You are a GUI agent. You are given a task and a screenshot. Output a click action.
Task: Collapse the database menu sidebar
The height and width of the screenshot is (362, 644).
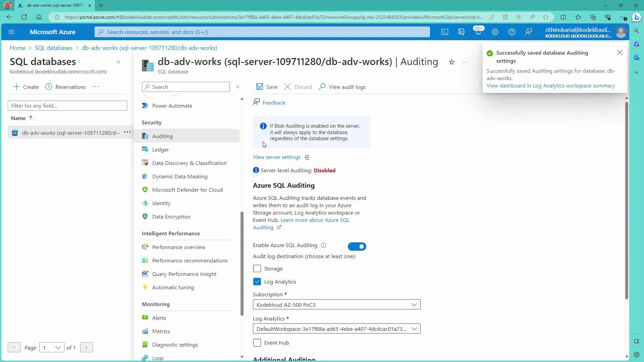coord(238,87)
